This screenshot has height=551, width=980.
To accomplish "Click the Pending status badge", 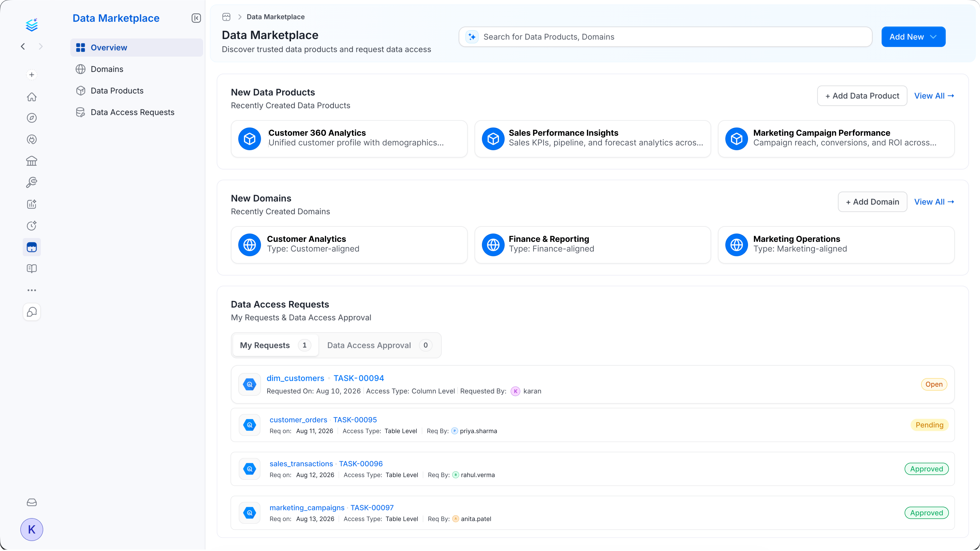I will tap(929, 425).
